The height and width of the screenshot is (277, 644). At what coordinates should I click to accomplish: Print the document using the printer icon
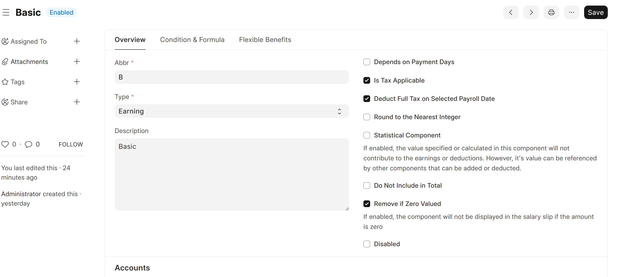[551, 12]
